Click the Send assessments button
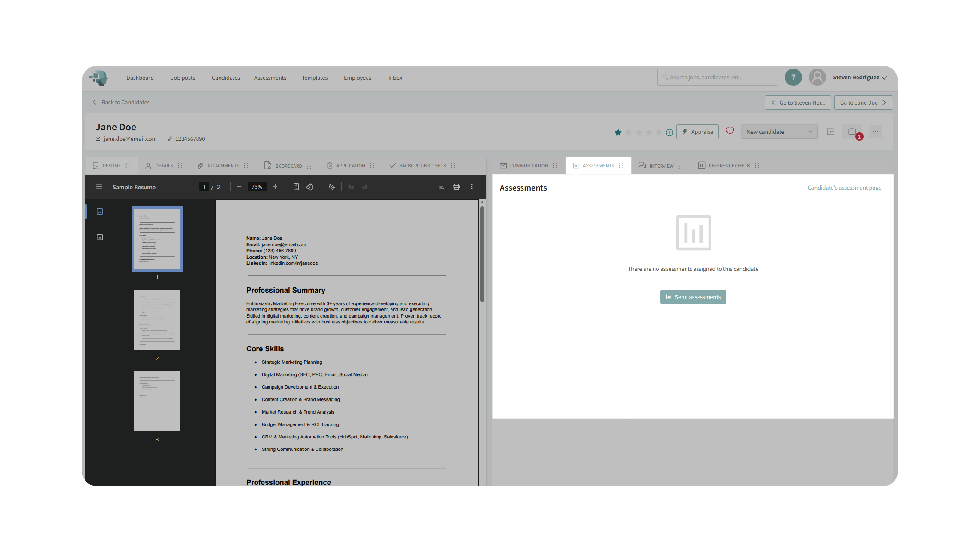The height and width of the screenshot is (552, 980). [692, 297]
